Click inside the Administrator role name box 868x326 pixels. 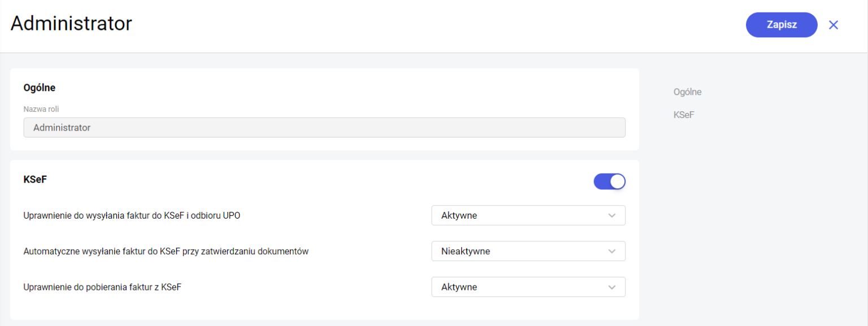324,127
